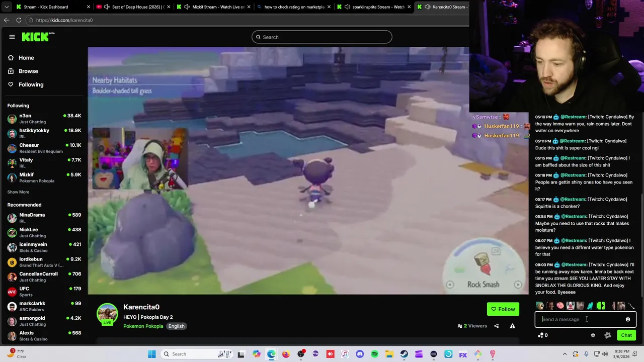Expand Show More under Following
Image resolution: width=644 pixels, height=362 pixels.
point(18,192)
